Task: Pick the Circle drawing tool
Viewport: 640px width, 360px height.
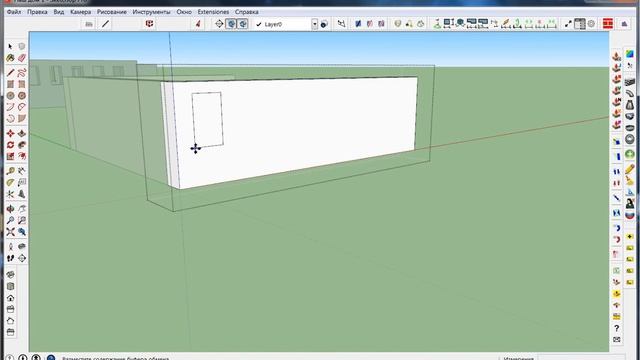Action: 10,96
